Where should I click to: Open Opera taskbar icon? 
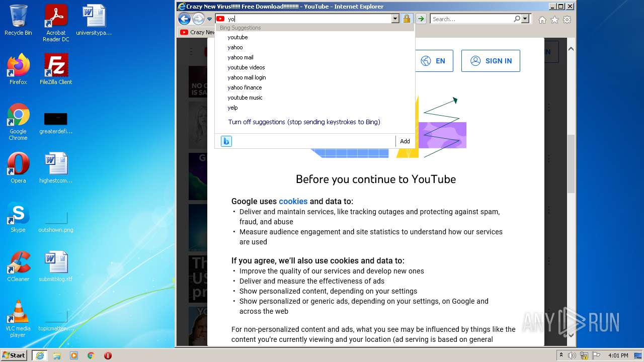108,355
